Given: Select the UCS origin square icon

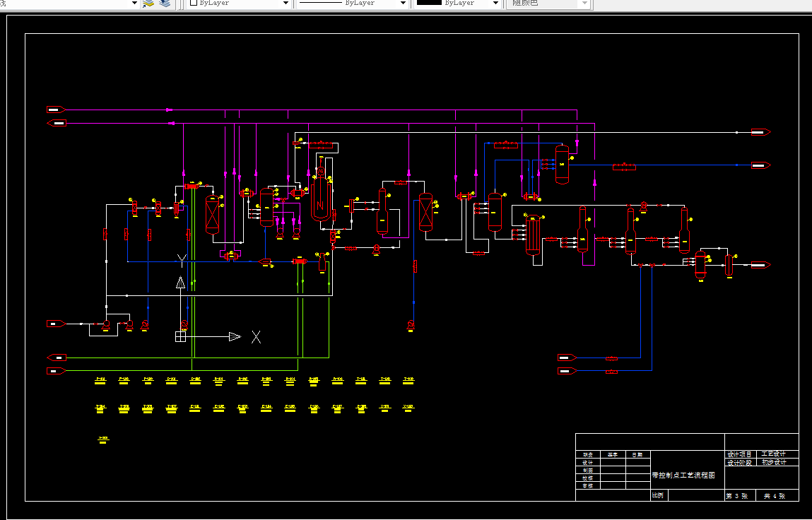Looking at the screenshot, I should (x=180, y=336).
